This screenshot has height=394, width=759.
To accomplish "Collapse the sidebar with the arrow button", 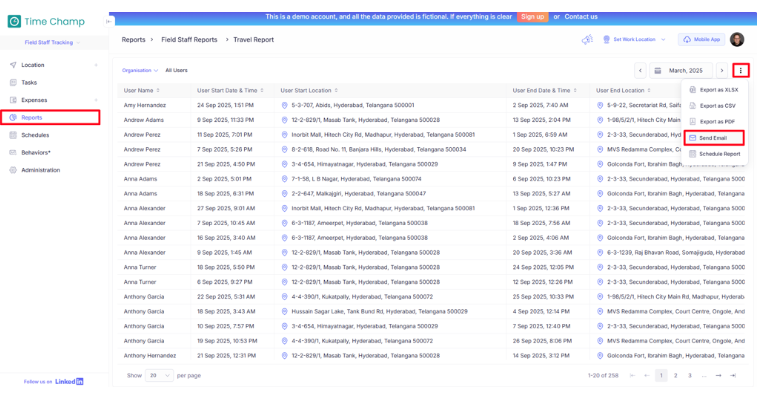I will click(x=108, y=21).
